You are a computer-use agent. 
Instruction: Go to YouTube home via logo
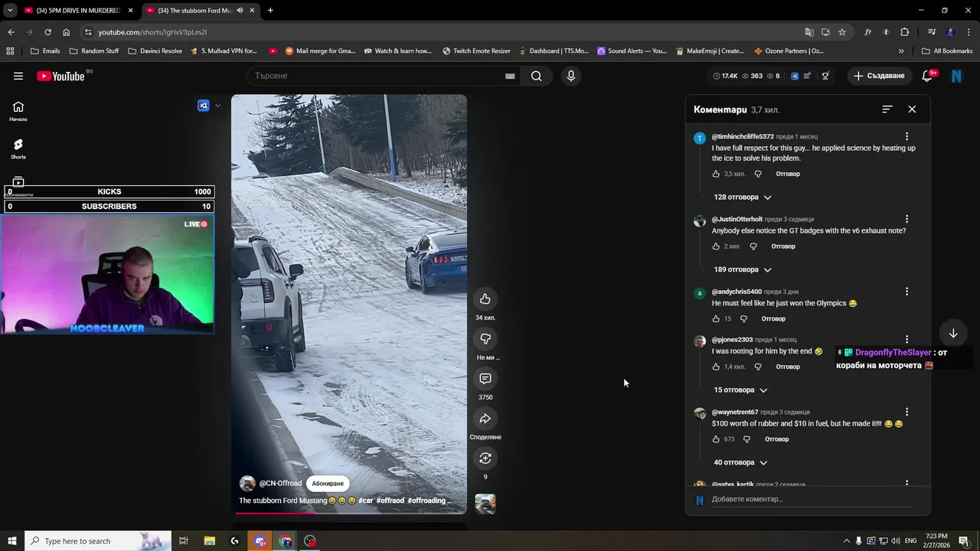pos(60,76)
